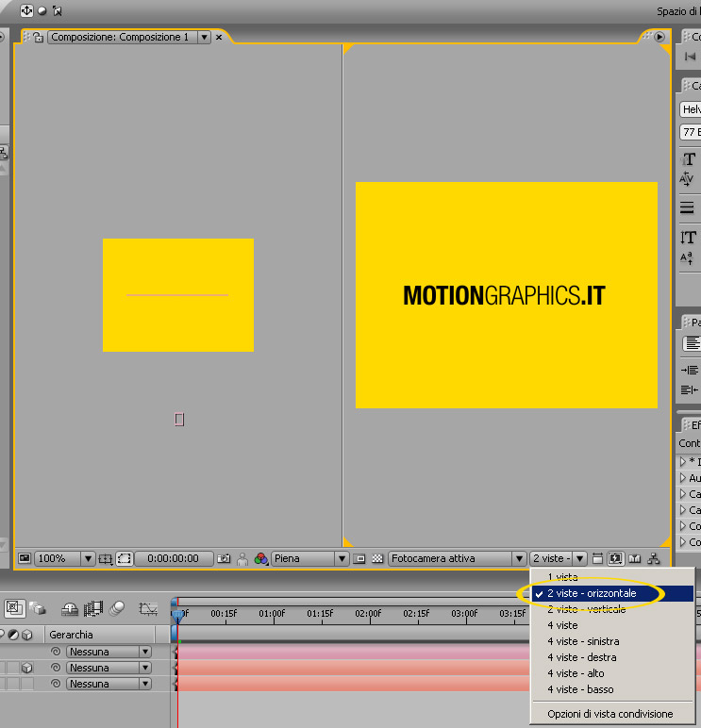Image resolution: width=701 pixels, height=728 pixels.
Task: Click the title/action safe grid icon
Action: point(106,559)
